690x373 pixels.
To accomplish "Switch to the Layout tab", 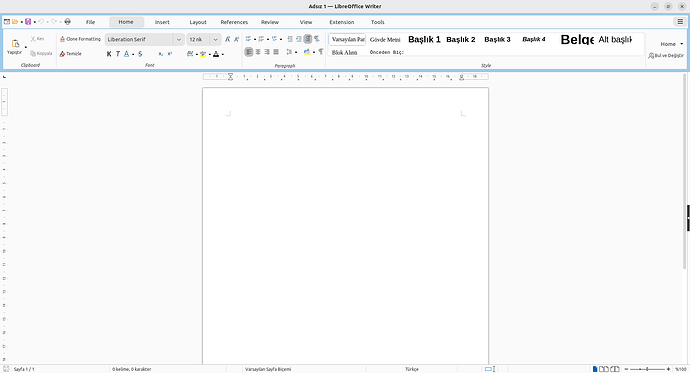I will [198, 22].
